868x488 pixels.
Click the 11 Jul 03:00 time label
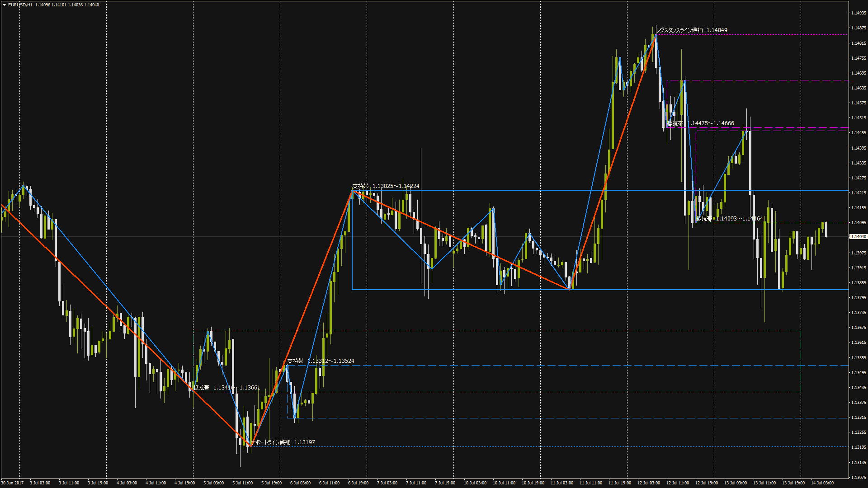[562, 483]
